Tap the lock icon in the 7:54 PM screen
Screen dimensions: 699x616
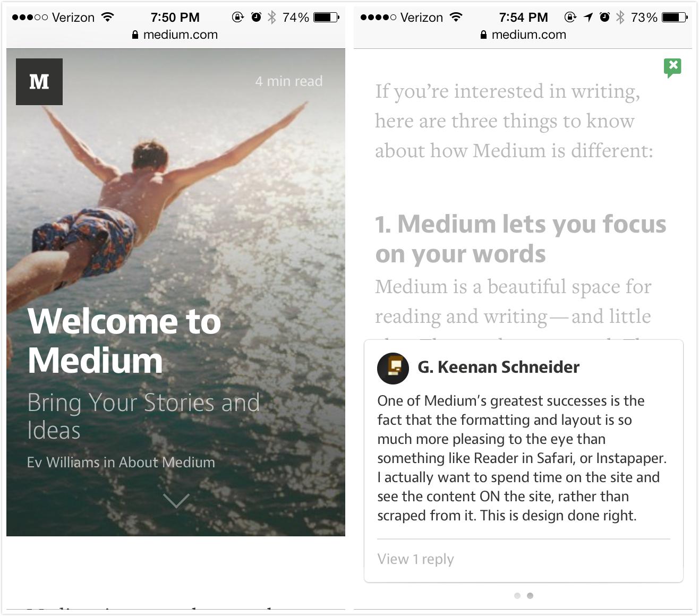[x=483, y=35]
